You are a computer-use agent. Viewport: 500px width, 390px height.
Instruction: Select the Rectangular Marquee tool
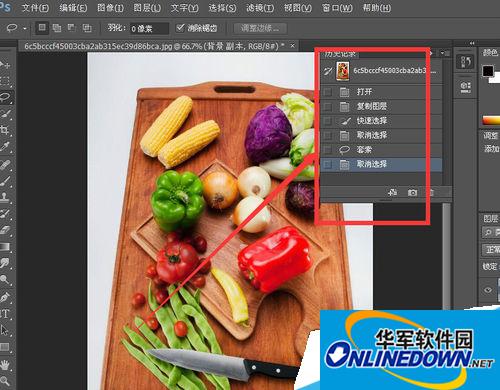click(5, 80)
